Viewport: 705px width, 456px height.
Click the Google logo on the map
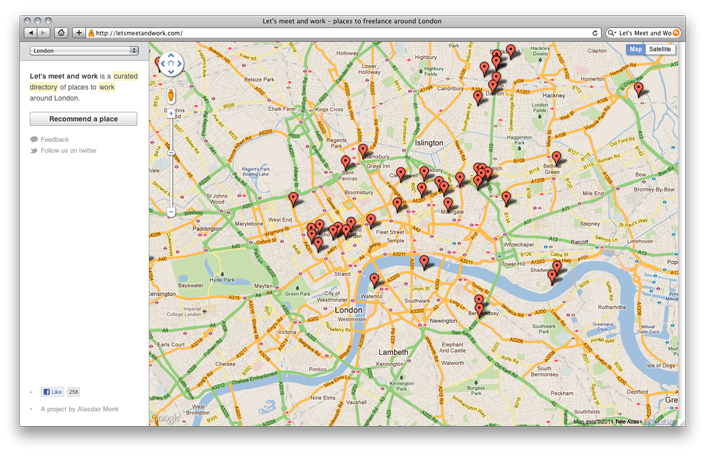[x=166, y=418]
